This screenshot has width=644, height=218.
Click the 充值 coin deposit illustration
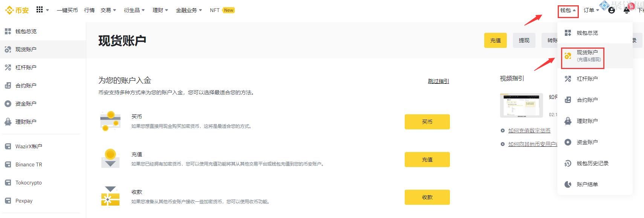[110, 158]
